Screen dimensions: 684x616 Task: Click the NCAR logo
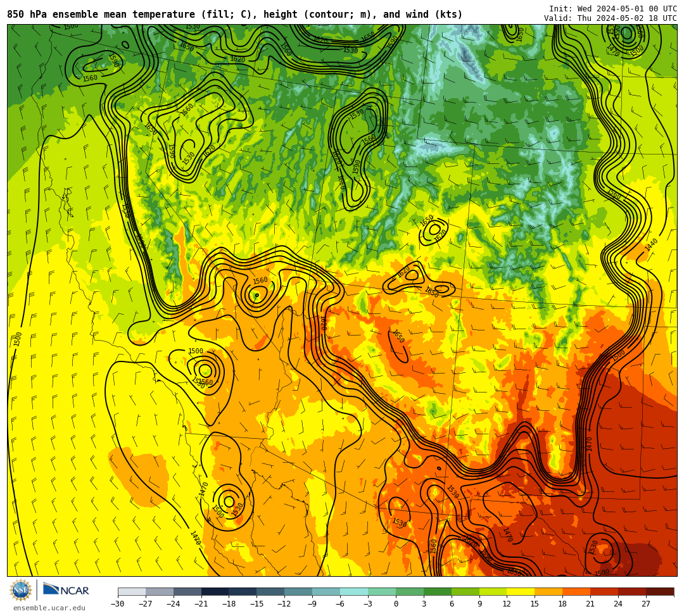tap(66, 590)
